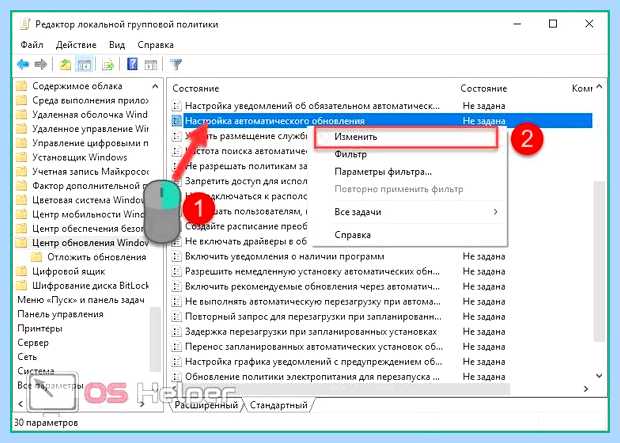Switch to the Стандартный tab
This screenshot has width=620, height=443.
pos(278,405)
